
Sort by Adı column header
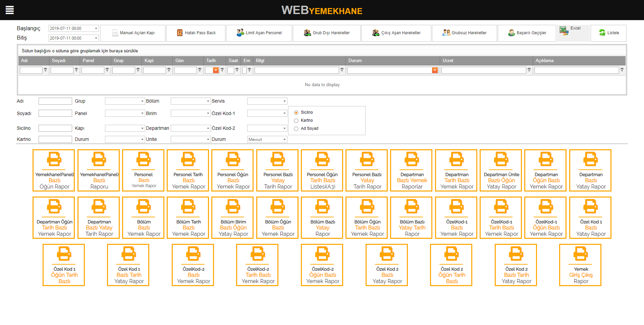click(x=34, y=61)
